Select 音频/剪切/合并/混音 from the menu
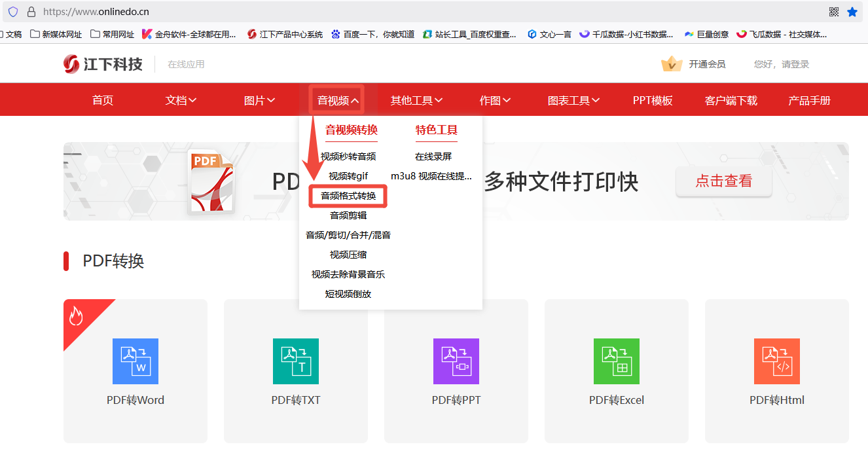The image size is (868, 453). point(348,235)
